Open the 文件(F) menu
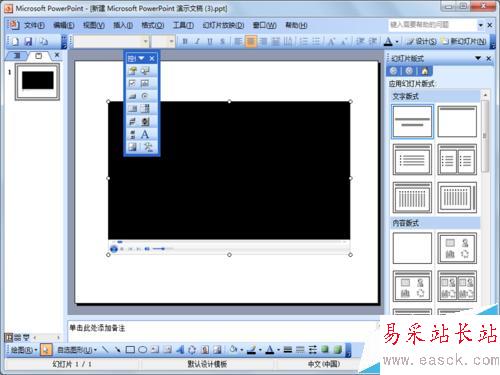This screenshot has width=500, height=375. (x=34, y=25)
